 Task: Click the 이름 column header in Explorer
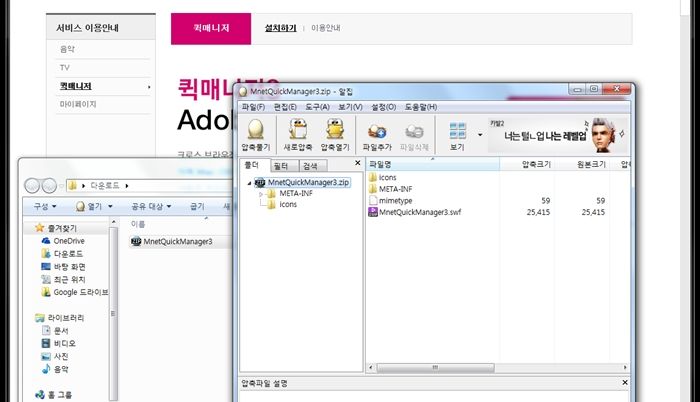point(138,224)
